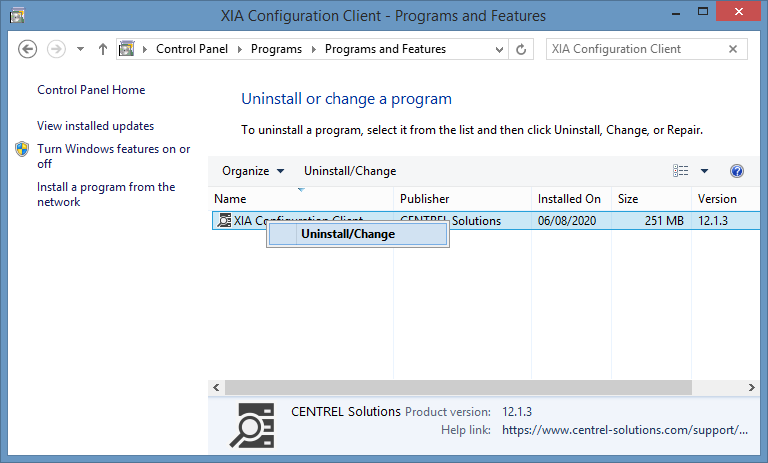The width and height of the screenshot is (768, 463).
Task: Open Help with the question mark icon
Action: 737,171
